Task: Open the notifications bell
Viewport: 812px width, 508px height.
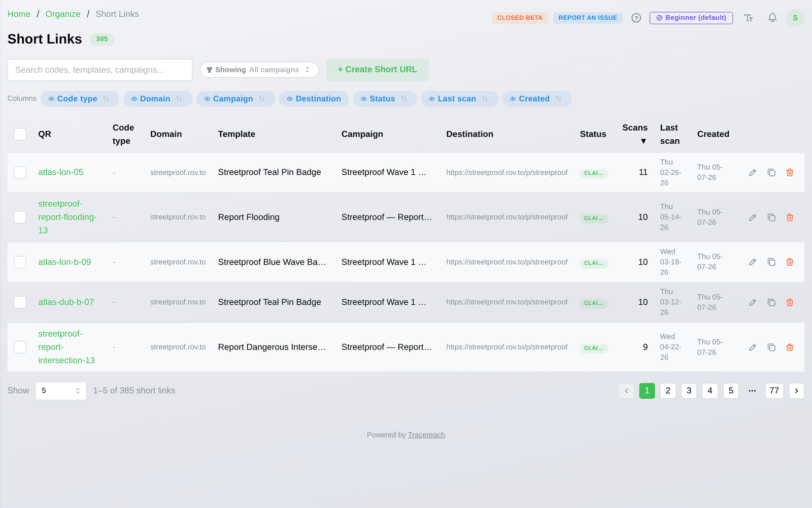Action: [772, 18]
